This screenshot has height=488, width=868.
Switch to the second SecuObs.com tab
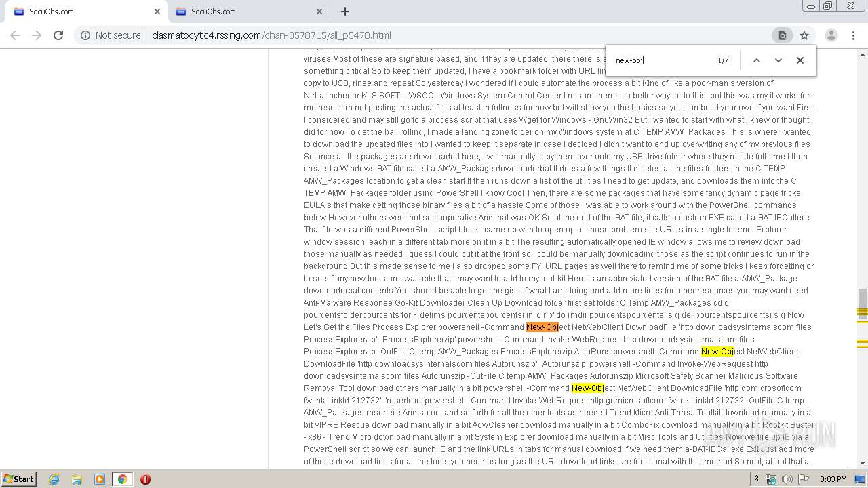tap(248, 12)
